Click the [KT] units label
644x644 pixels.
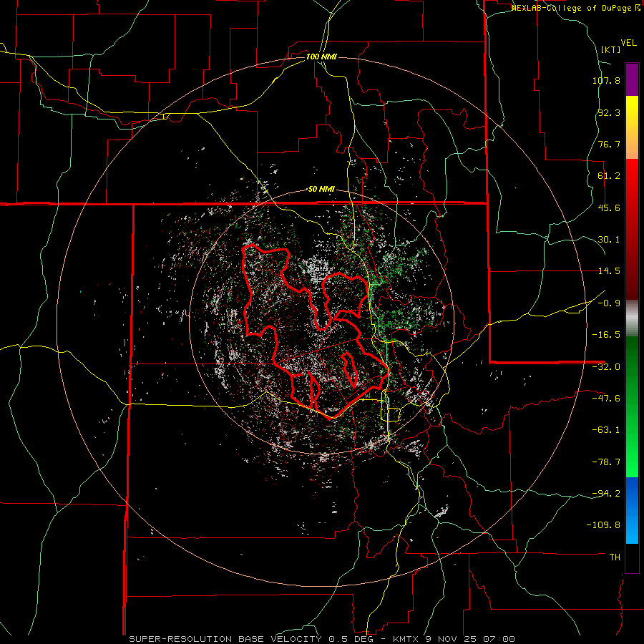pyautogui.click(x=610, y=49)
